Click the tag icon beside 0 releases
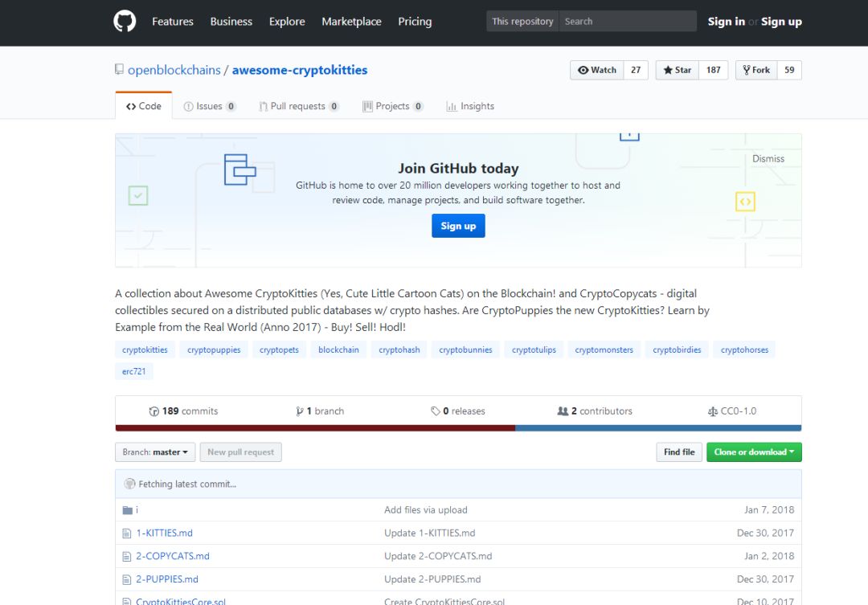 (436, 411)
